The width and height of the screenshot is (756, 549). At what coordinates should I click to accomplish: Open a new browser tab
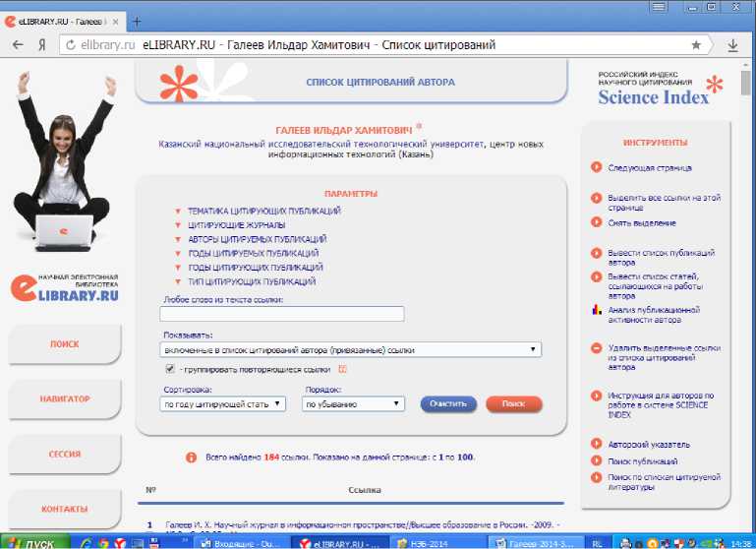click(x=137, y=22)
